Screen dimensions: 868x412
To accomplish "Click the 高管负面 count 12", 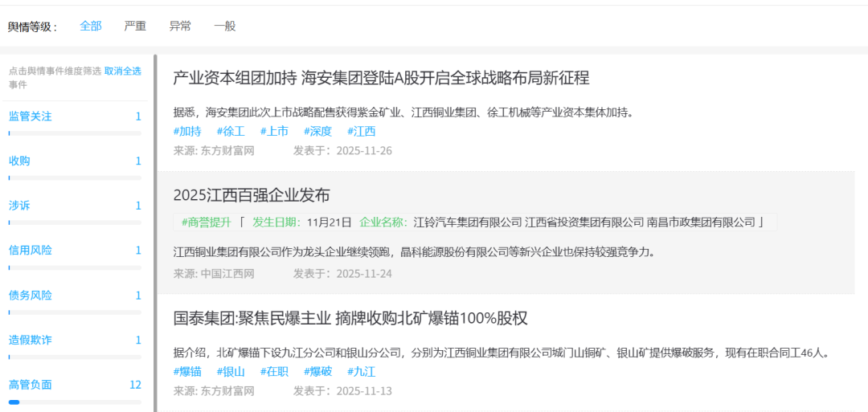I will click(136, 385).
